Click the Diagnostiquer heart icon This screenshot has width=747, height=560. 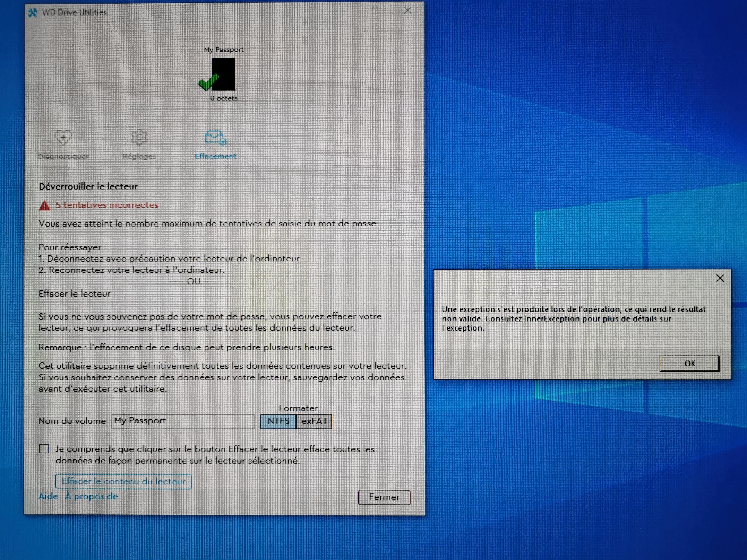point(63,137)
